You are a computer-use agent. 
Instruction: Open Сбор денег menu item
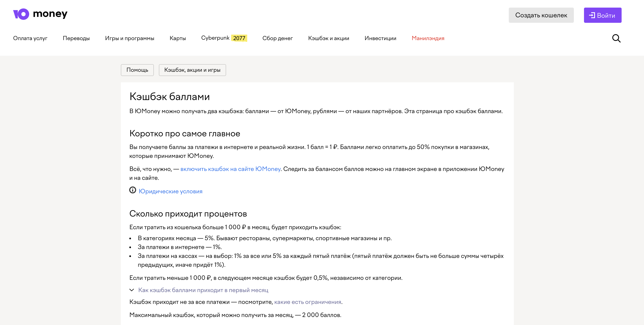pyautogui.click(x=277, y=38)
